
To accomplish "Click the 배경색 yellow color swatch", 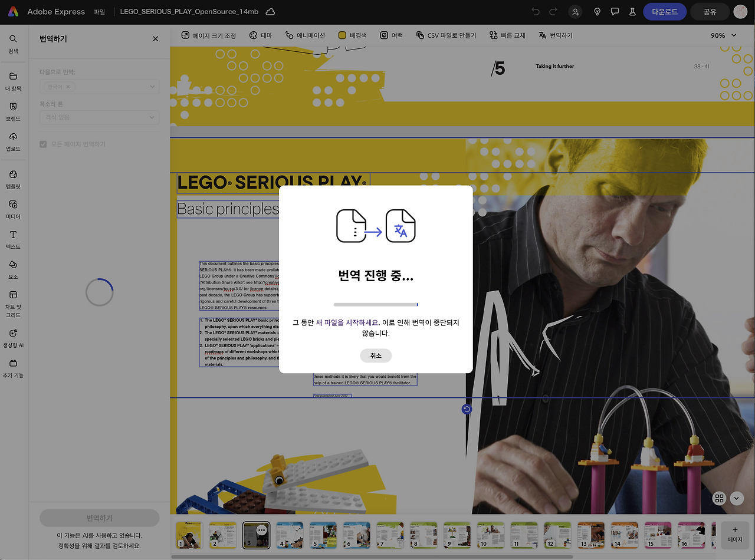I will (342, 35).
